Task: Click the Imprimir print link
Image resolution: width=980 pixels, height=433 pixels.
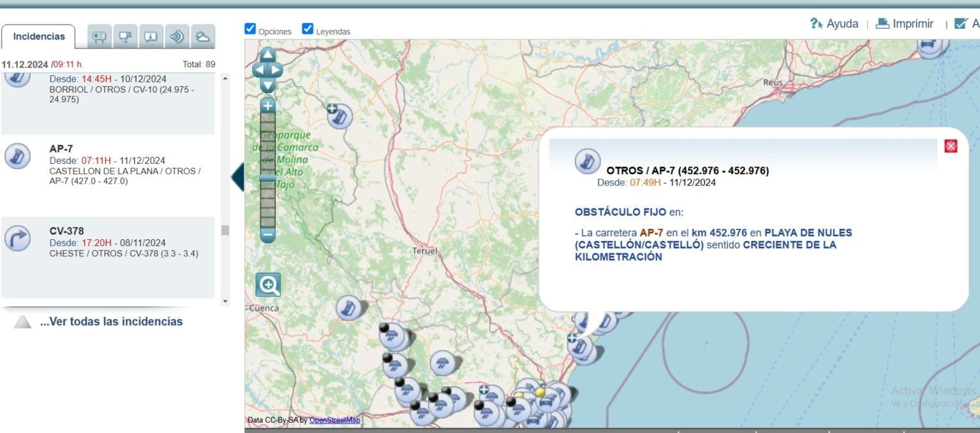Action: [905, 24]
